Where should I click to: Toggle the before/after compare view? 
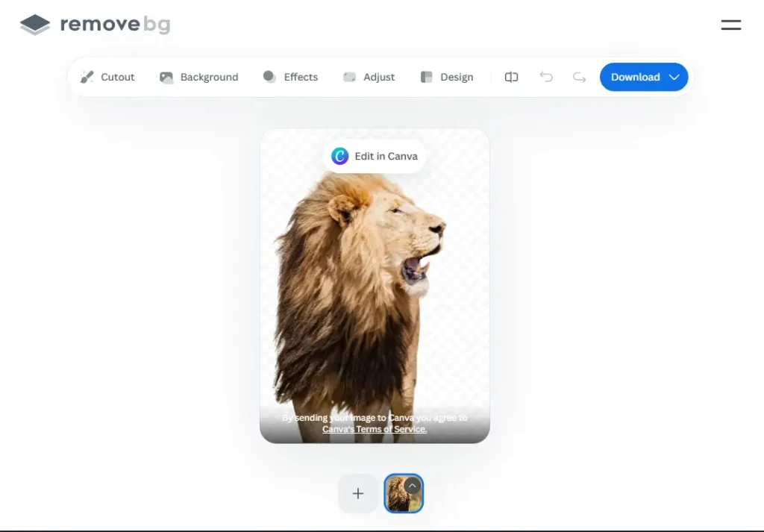[511, 77]
